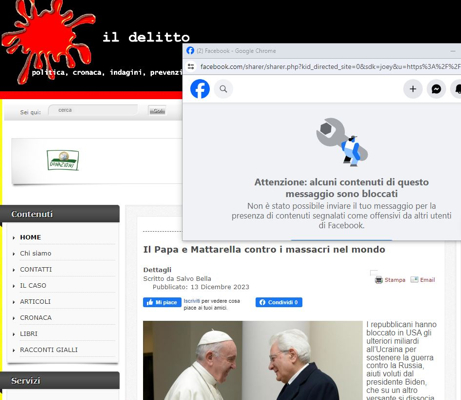Click the search go button next to cerca
The width and height of the screenshot is (461, 400).
(157, 111)
